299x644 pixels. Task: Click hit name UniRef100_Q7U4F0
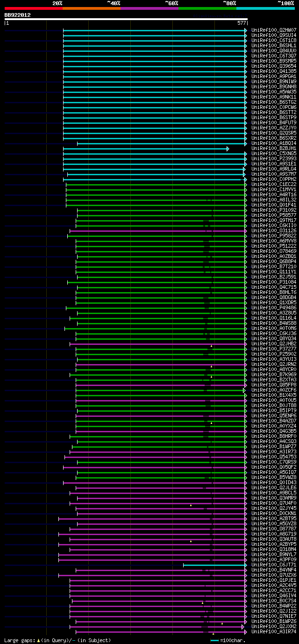pyautogui.click(x=274, y=503)
